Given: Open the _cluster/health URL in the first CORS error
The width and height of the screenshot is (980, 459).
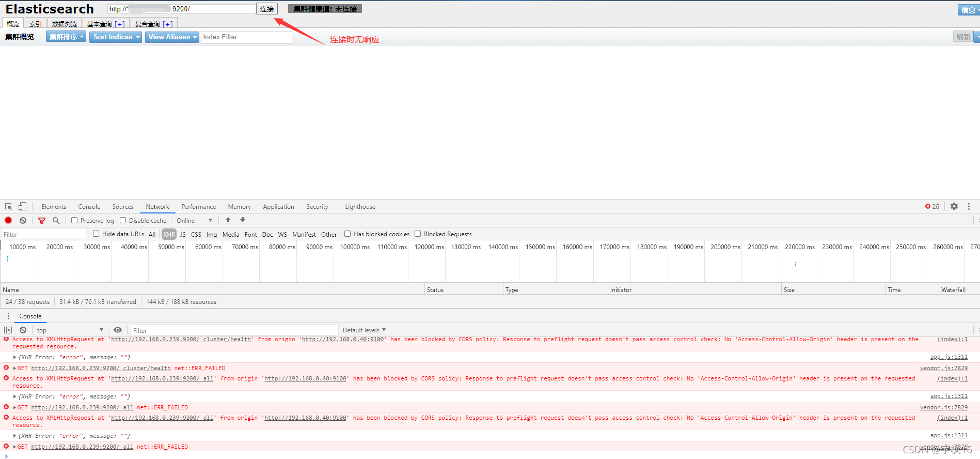Looking at the screenshot, I should [x=181, y=339].
